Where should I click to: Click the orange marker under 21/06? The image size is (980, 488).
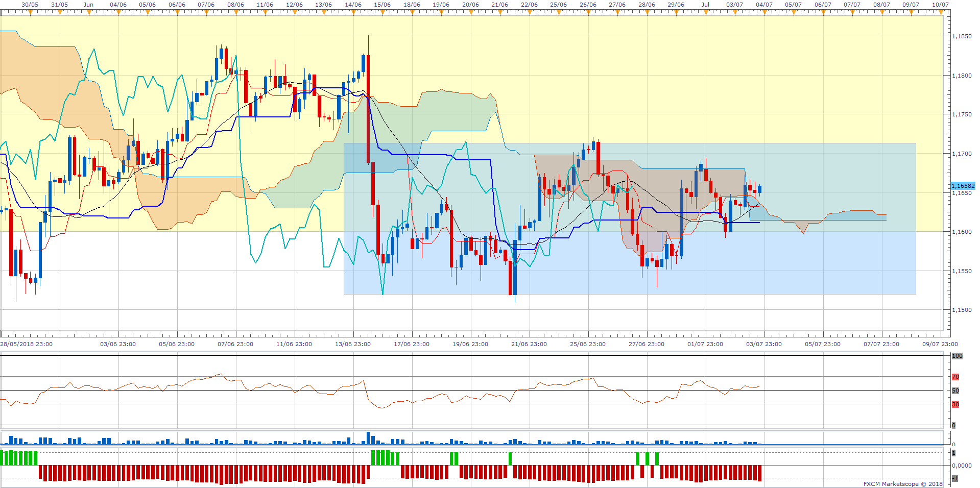click(x=500, y=12)
